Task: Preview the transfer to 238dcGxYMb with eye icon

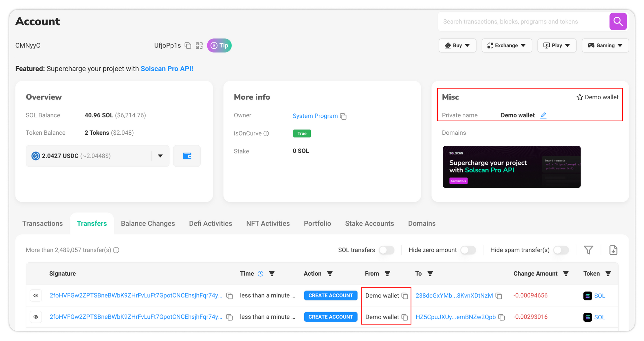Action: [x=36, y=296]
